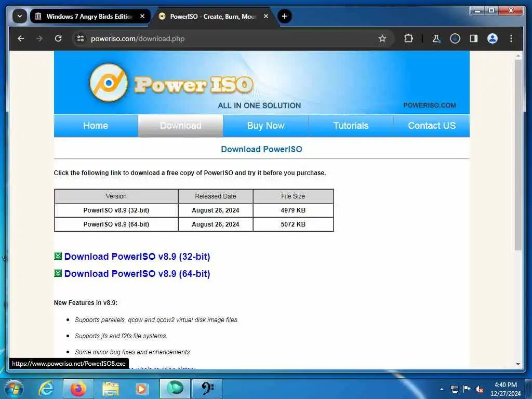
Task: Click the browser forward arrow
Action: coord(39,38)
